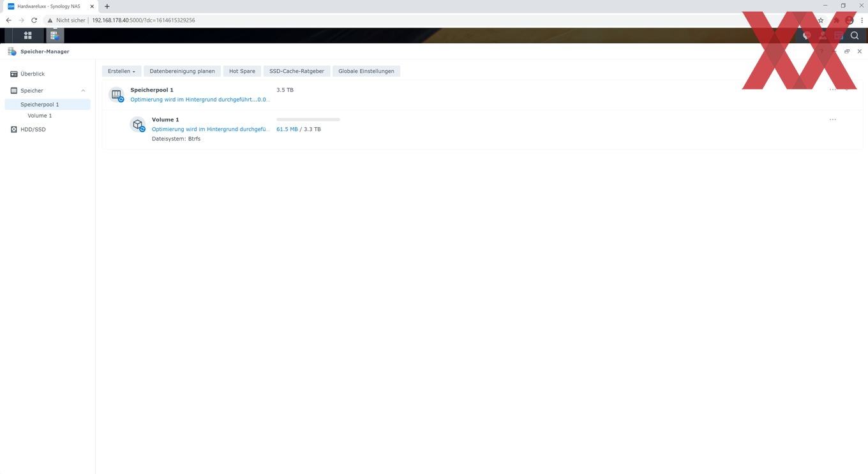This screenshot has width=868, height=474.
Task: Click the Hot Spare button
Action: tap(242, 71)
